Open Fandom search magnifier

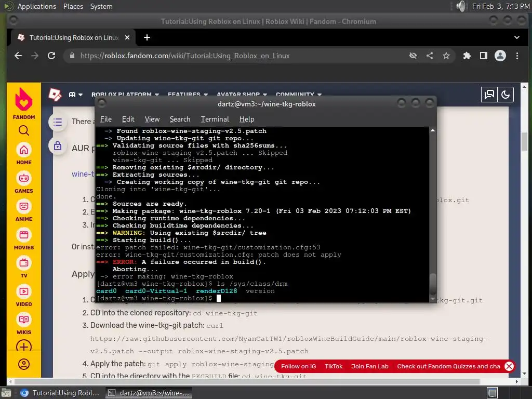coord(24,130)
